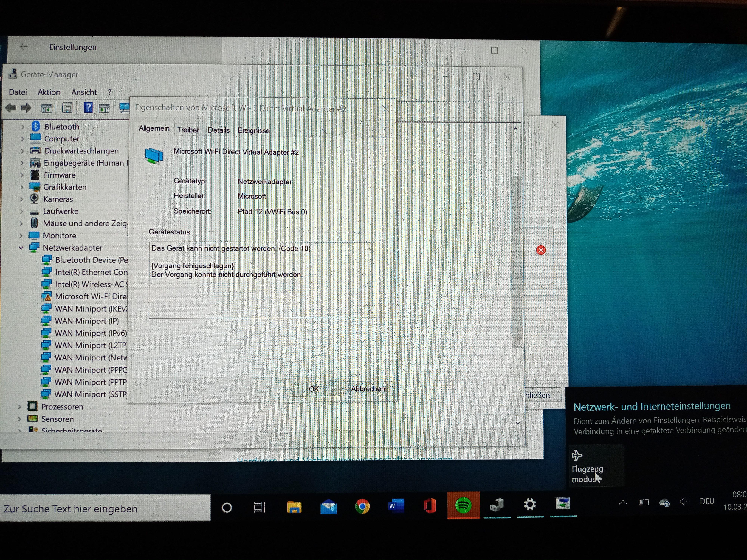The width and height of the screenshot is (747, 560).
Task: Show hidden tray icons chevron
Action: coord(623,502)
